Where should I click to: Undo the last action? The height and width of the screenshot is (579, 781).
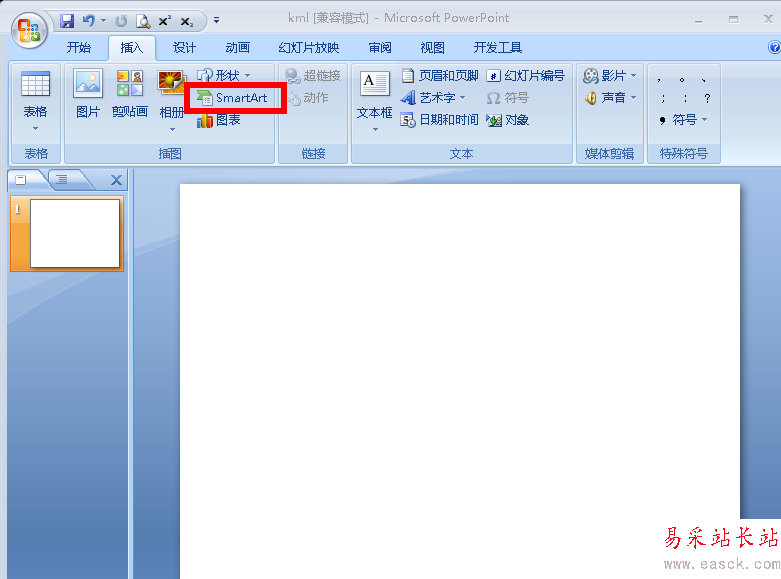pos(89,21)
